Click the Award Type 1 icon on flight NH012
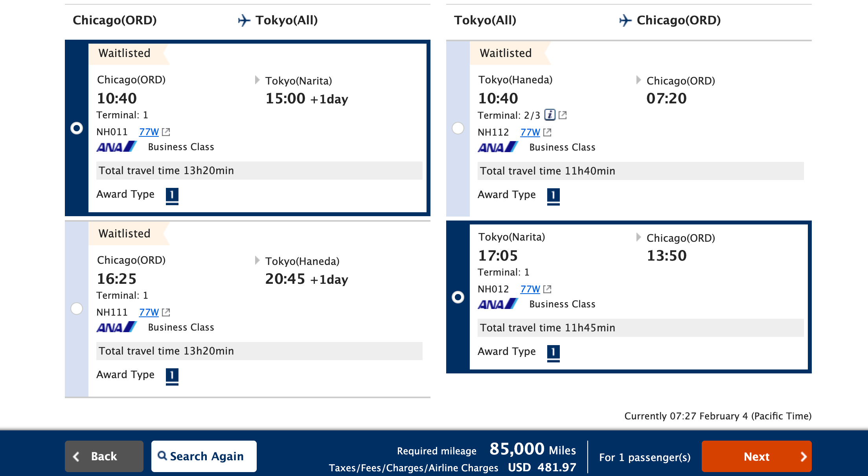 pos(554,351)
